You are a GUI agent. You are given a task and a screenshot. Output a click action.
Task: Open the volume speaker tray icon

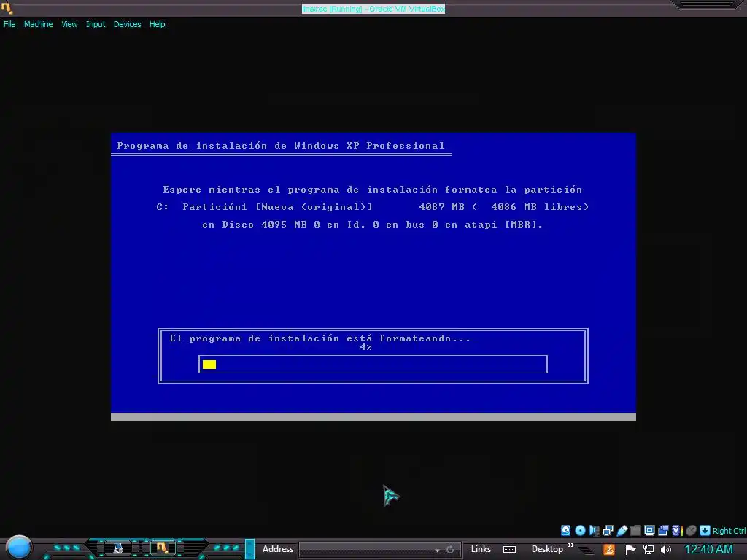tap(666, 550)
